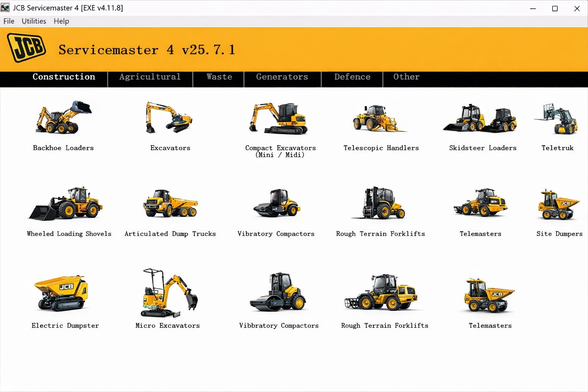Click the JCB logo in header
This screenshot has height=392, width=588.
26,48
